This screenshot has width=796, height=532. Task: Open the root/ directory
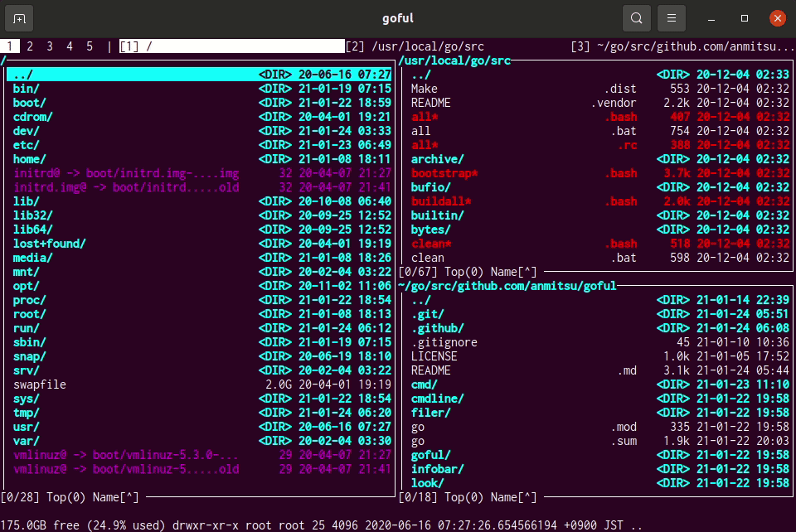(202, 314)
